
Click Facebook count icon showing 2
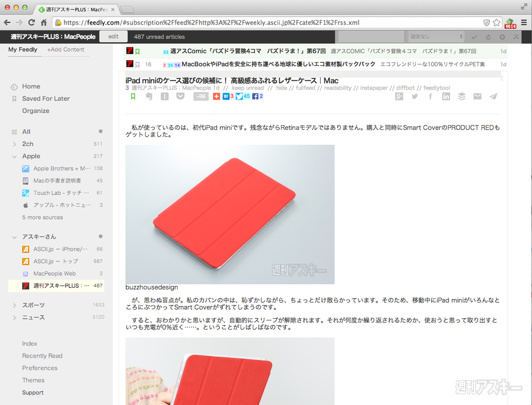pos(257,96)
